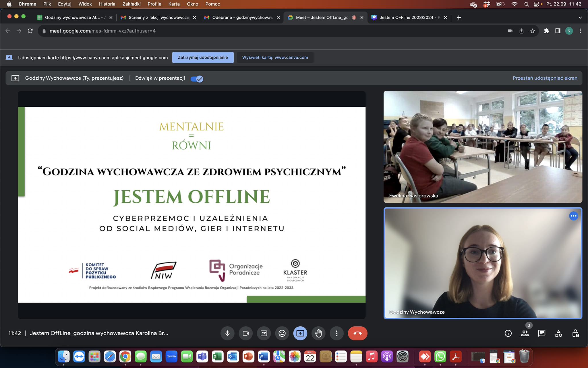This screenshot has height=368, width=588.
Task: Open meeting details info icon
Action: tap(508, 333)
